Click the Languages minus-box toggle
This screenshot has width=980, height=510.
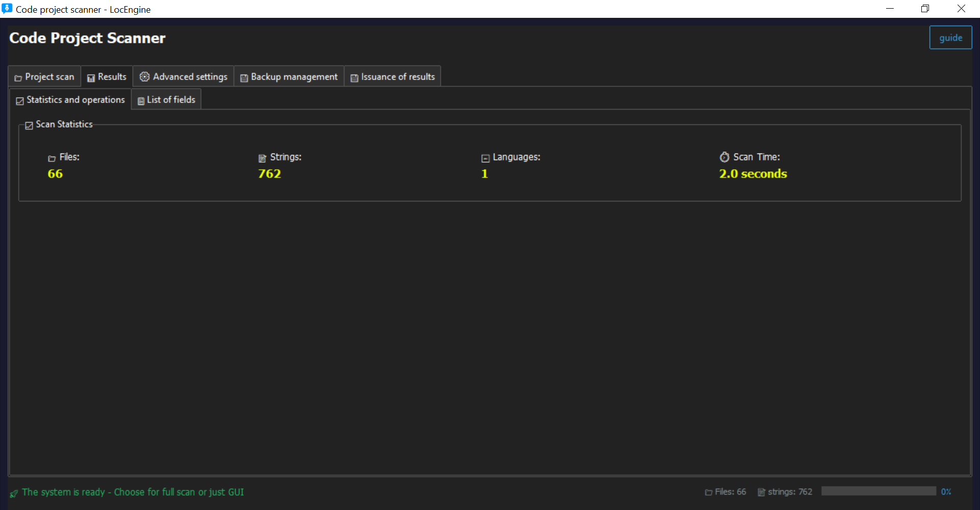tap(485, 158)
